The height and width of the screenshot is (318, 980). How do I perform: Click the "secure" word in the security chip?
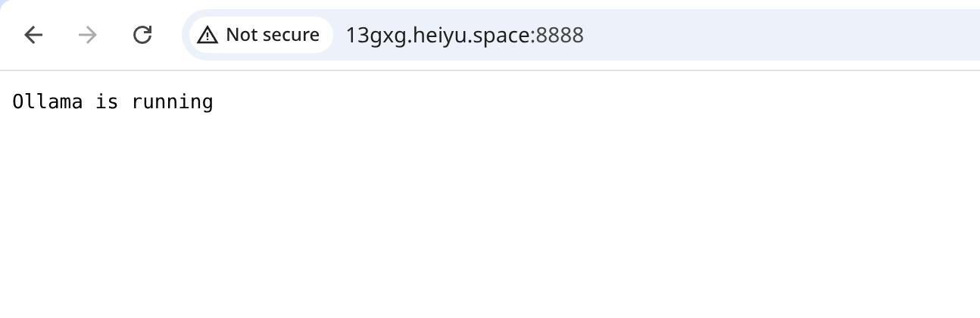click(292, 35)
